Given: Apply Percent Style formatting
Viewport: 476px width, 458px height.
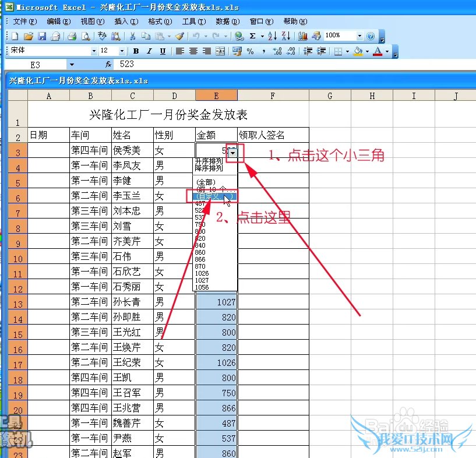Looking at the screenshot, I should point(250,51).
